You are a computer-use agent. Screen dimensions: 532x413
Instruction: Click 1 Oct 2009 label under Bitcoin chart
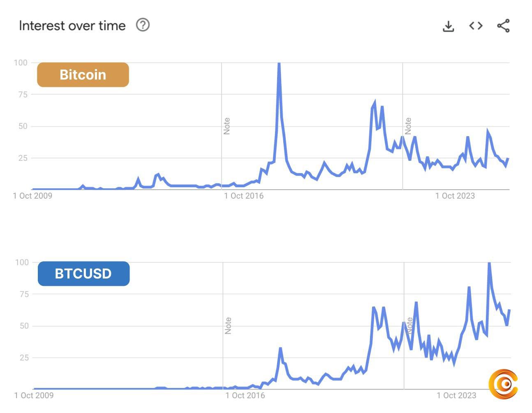(x=32, y=196)
